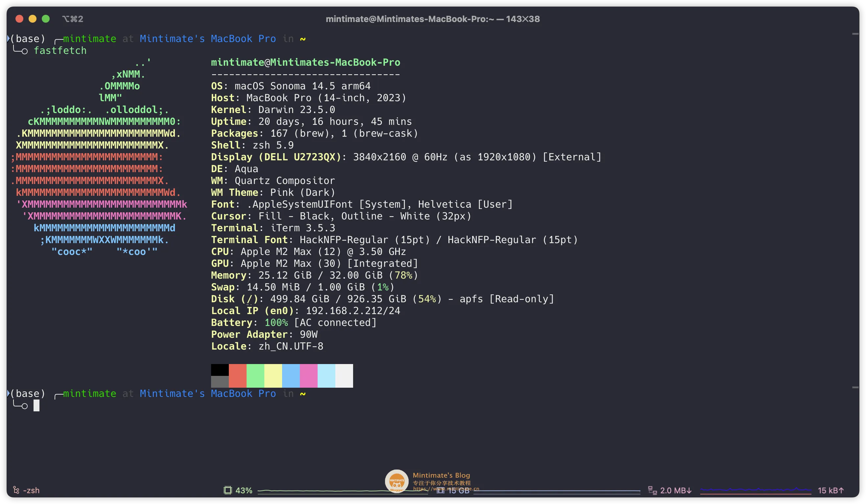Click the WM Theme Pink (Dark) line

pyautogui.click(x=273, y=192)
